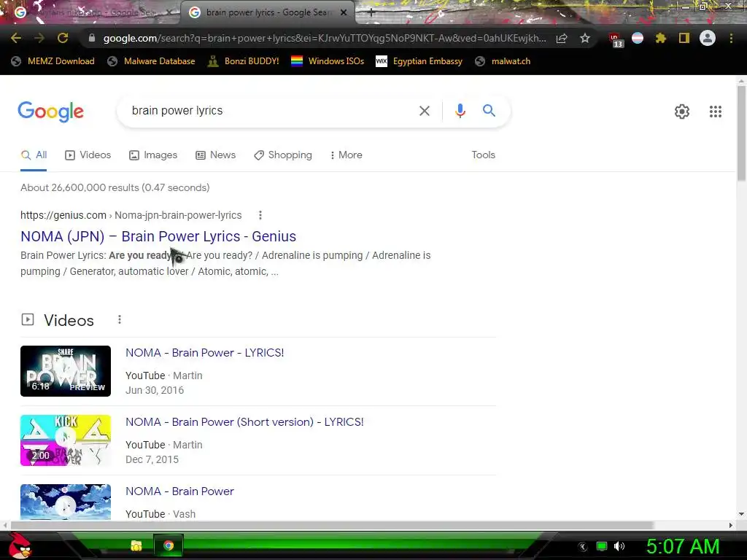This screenshot has height=560, width=747.
Task: Open the extensions puzzle piece menu
Action: [x=661, y=38]
